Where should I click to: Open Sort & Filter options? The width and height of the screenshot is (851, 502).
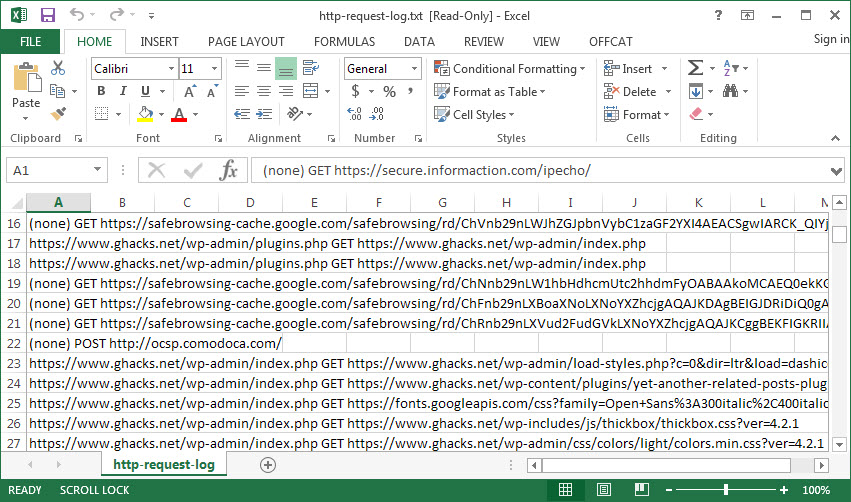(x=731, y=68)
